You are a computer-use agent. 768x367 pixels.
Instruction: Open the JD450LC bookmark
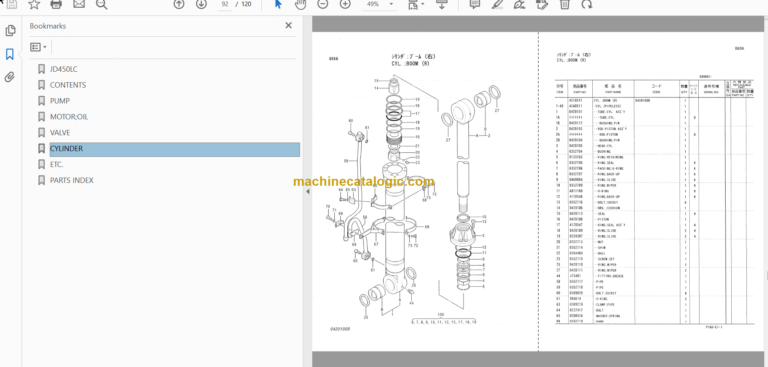pyautogui.click(x=64, y=69)
